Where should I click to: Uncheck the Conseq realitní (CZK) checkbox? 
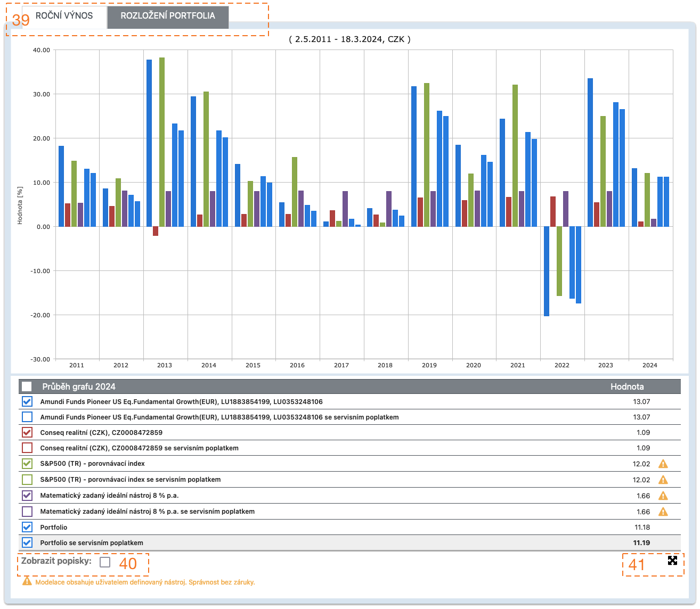27,433
